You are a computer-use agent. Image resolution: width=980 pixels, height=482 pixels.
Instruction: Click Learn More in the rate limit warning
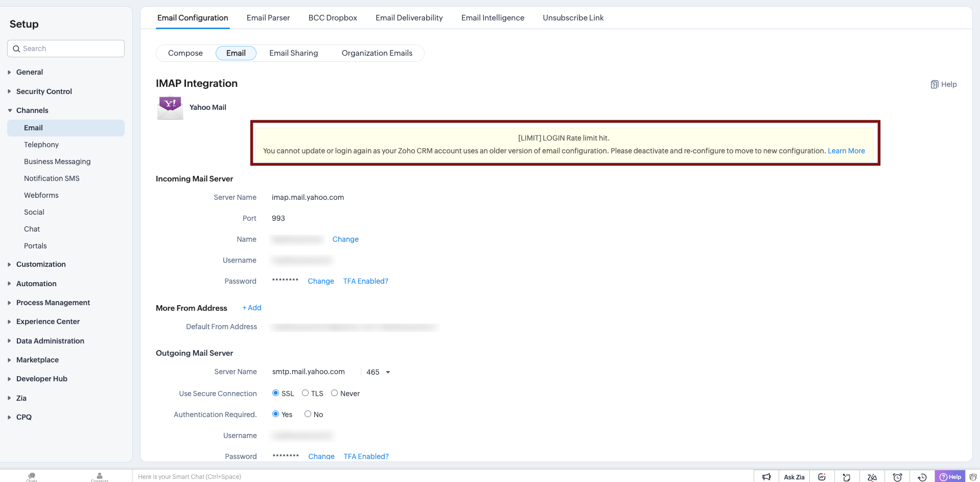click(x=846, y=151)
